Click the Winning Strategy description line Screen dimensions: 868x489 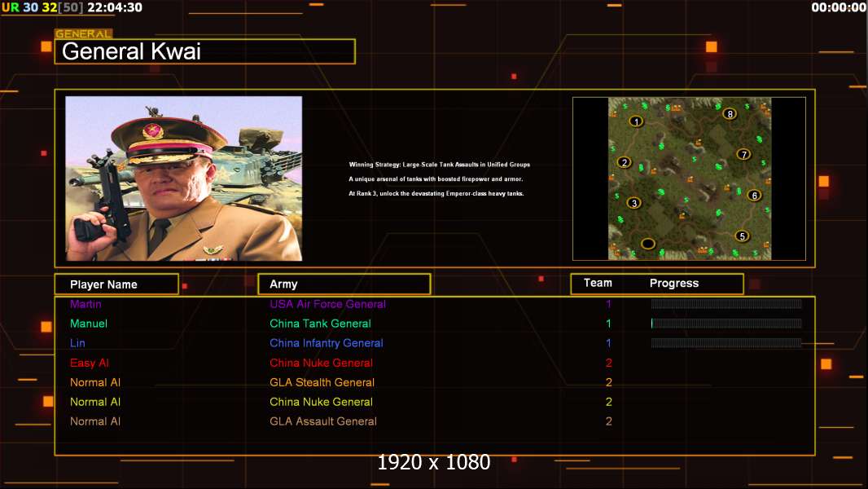(x=440, y=165)
